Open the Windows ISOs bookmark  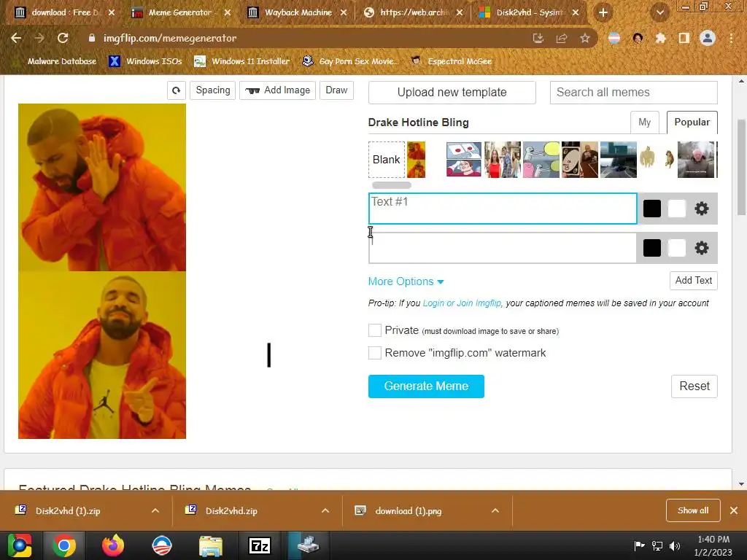(x=145, y=61)
